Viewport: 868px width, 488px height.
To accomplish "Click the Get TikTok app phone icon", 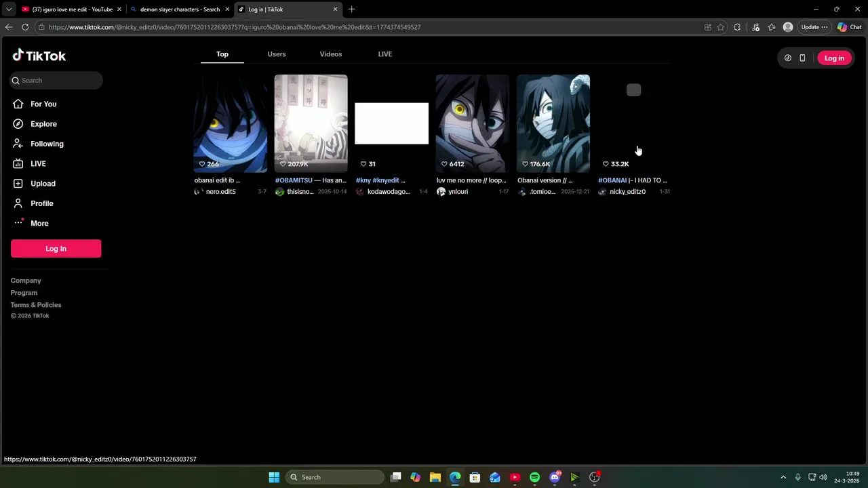I will coord(802,58).
